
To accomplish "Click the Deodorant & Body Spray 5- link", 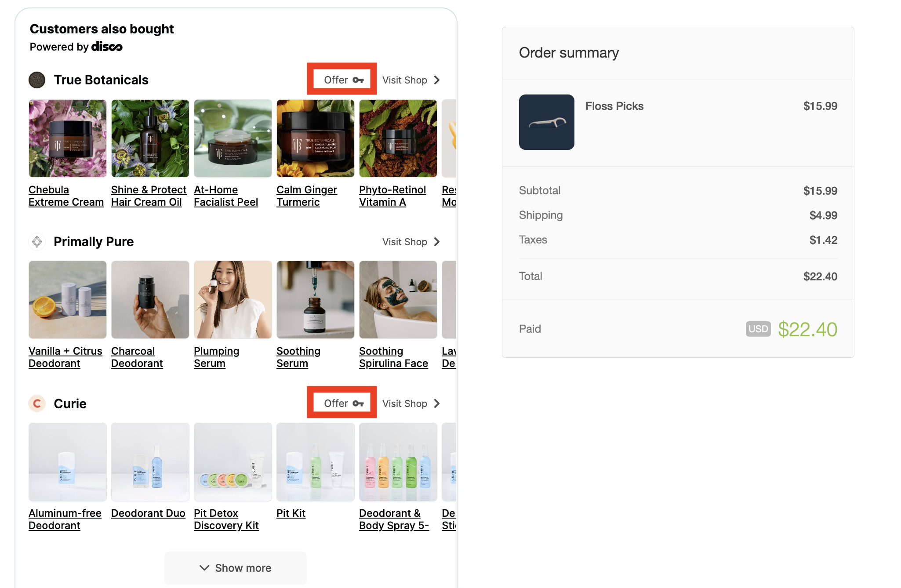I will (x=394, y=519).
